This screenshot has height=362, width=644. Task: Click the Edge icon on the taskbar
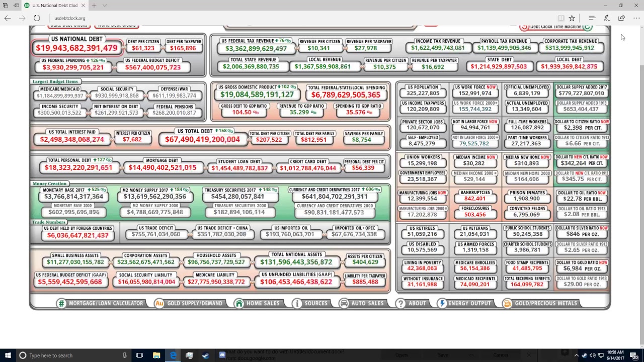(x=173, y=355)
